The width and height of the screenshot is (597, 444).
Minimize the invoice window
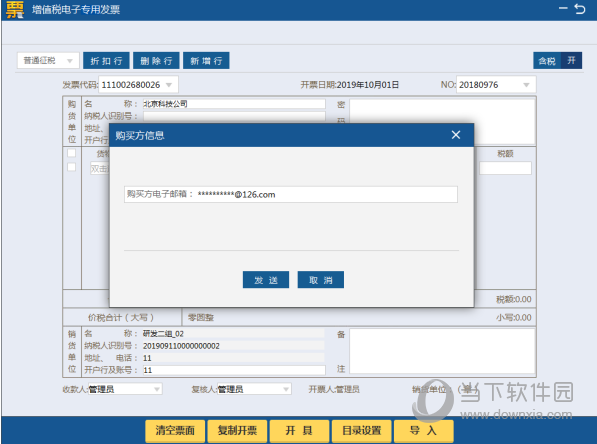[x=563, y=8]
